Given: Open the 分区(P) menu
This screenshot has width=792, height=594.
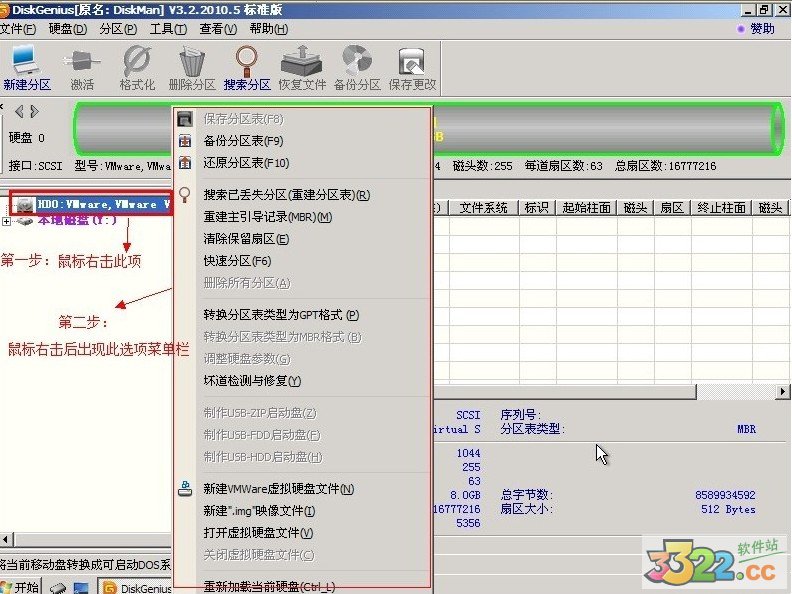Looking at the screenshot, I should (x=118, y=29).
